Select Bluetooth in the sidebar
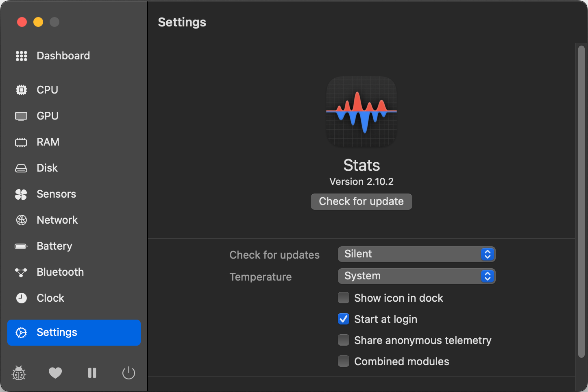 pyautogui.click(x=60, y=272)
